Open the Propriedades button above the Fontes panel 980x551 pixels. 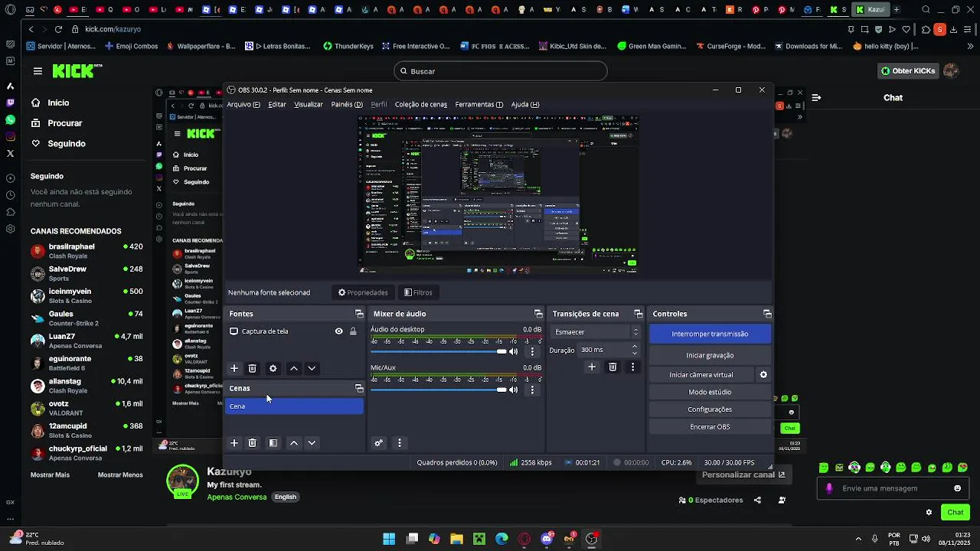pyautogui.click(x=363, y=292)
